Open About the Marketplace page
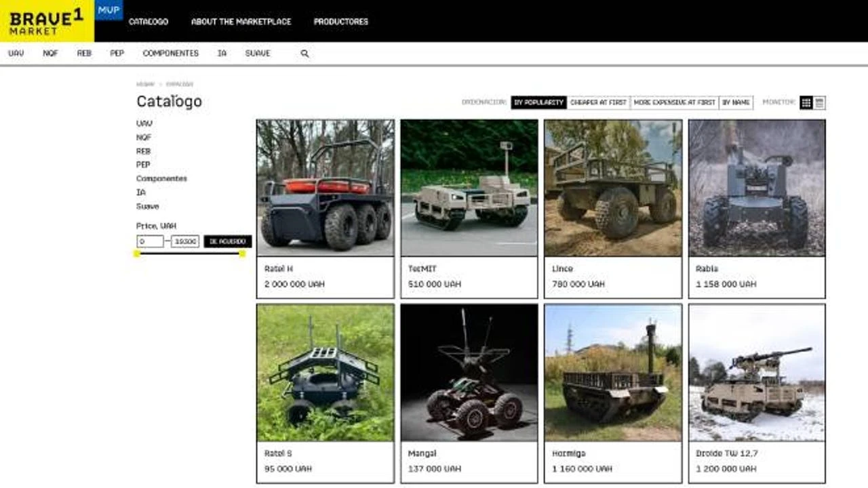This screenshot has width=868, height=488. pyautogui.click(x=241, y=22)
